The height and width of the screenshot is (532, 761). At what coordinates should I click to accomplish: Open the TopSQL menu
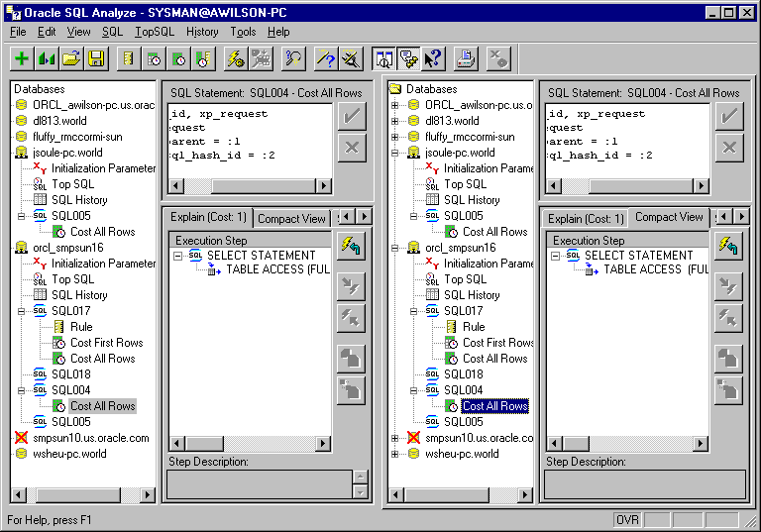point(154,32)
